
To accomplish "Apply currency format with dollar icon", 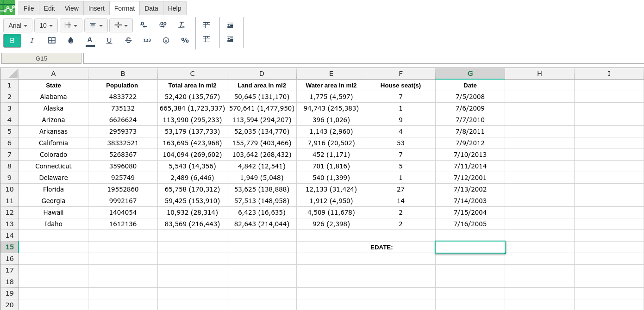I will click(166, 40).
